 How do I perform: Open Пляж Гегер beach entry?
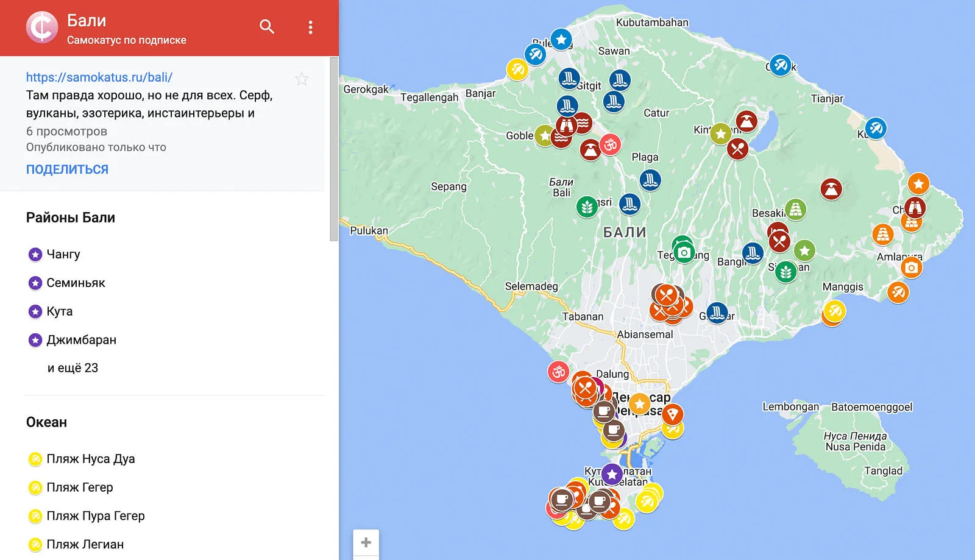79,487
